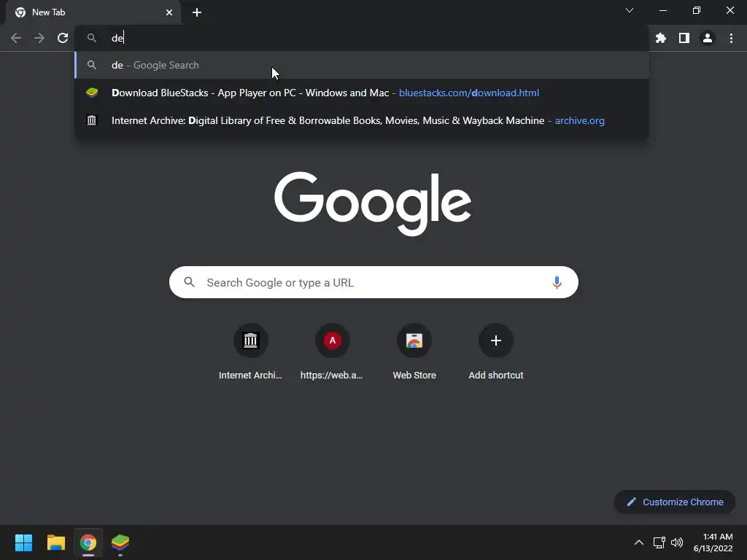Open the profile avatar icon

[708, 38]
